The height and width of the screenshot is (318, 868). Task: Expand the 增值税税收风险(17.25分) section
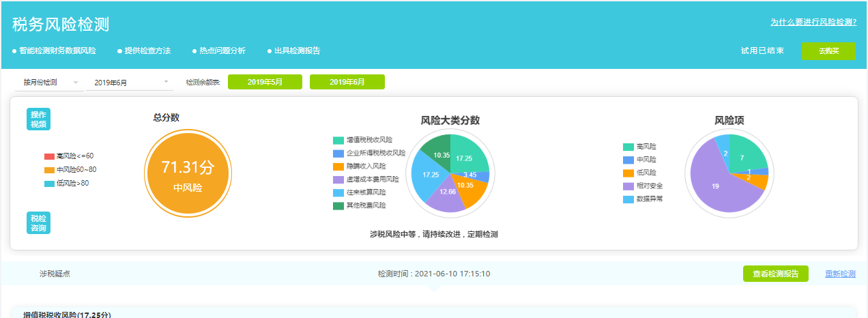[x=67, y=315]
